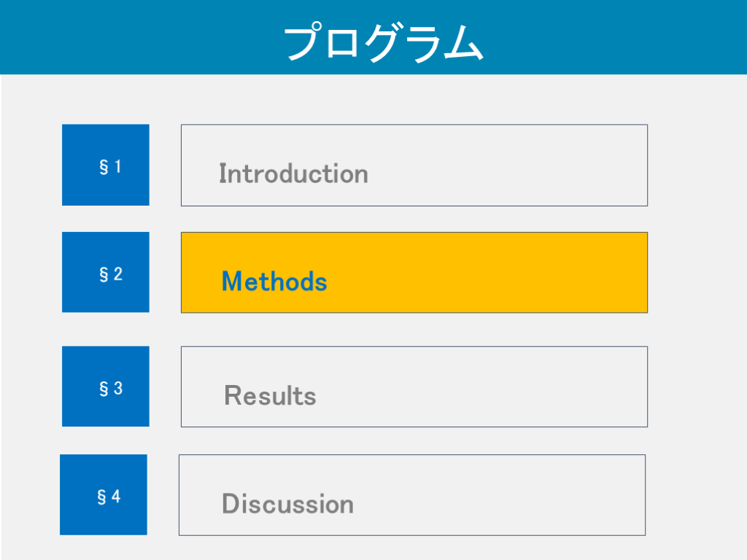
Task: Click the Discussion label text
Action: 287,504
